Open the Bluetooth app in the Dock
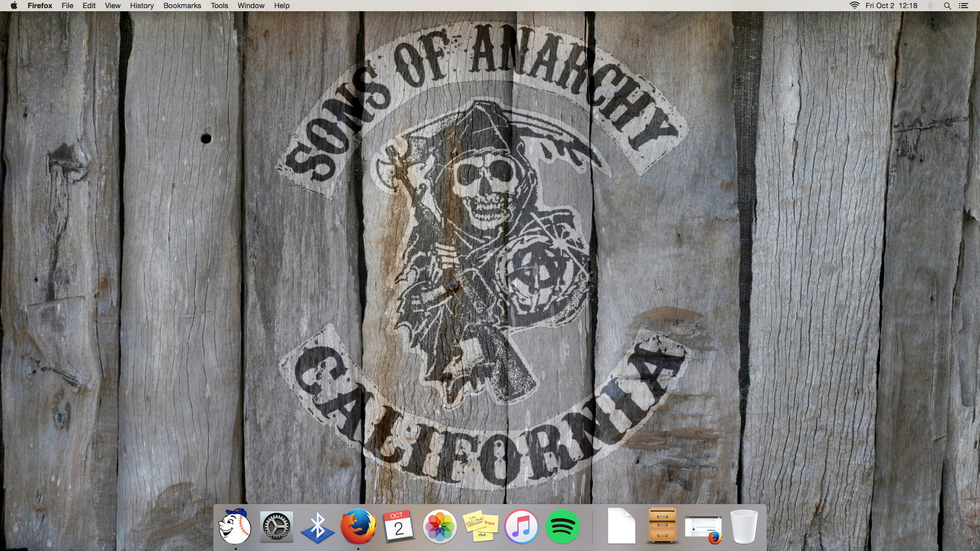Screen dimensions: 980x551 [x=317, y=528]
